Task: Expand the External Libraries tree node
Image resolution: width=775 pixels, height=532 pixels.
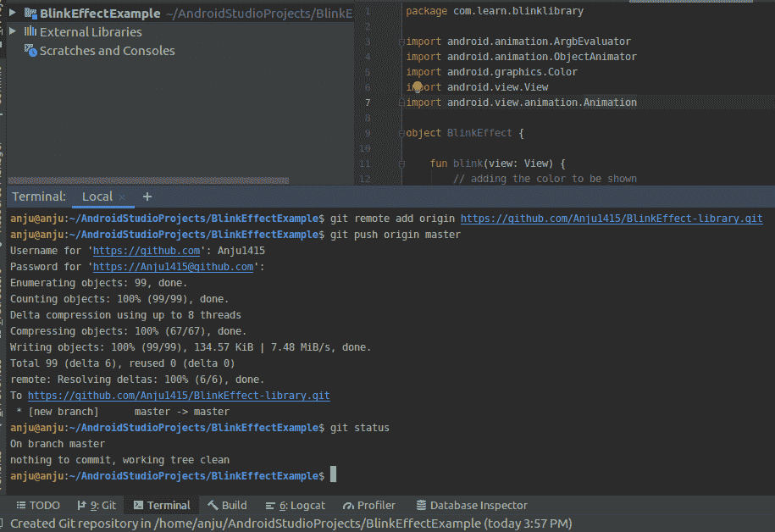Action: click(11, 32)
